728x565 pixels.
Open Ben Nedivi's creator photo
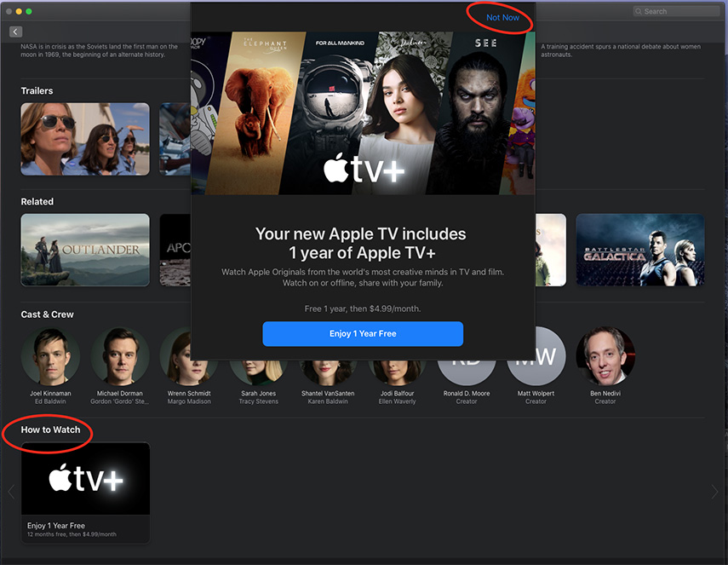point(605,356)
